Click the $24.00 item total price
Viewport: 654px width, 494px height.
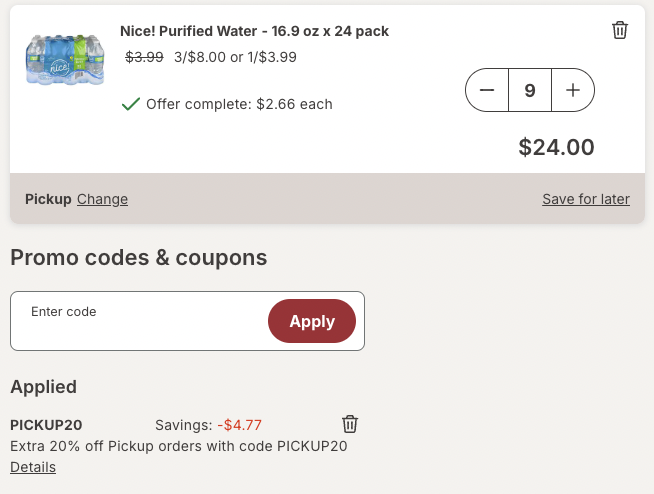[x=556, y=147]
